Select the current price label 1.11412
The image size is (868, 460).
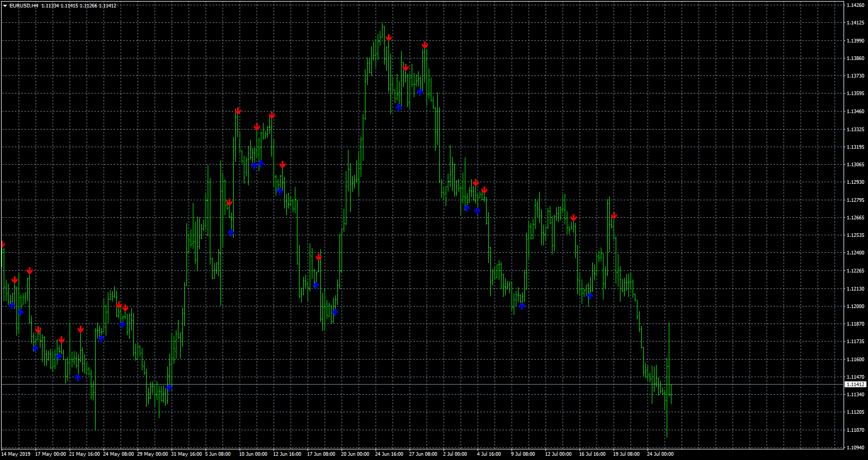855,384
